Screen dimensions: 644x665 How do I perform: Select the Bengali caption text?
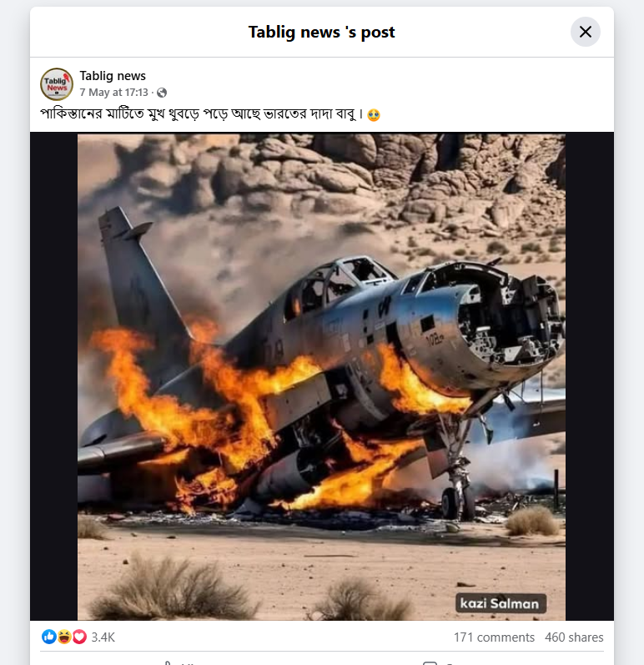(202, 114)
